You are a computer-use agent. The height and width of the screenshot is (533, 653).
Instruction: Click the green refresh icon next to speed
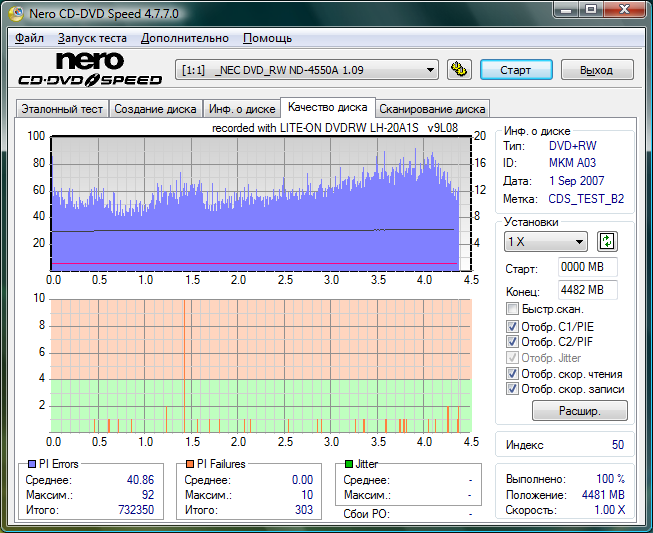607,241
